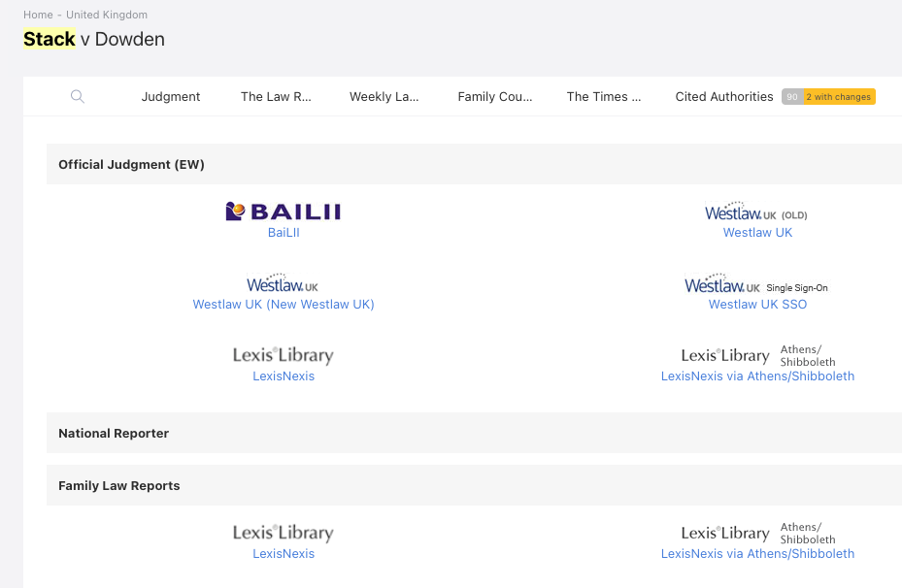Open the The Law R... tab

click(276, 97)
